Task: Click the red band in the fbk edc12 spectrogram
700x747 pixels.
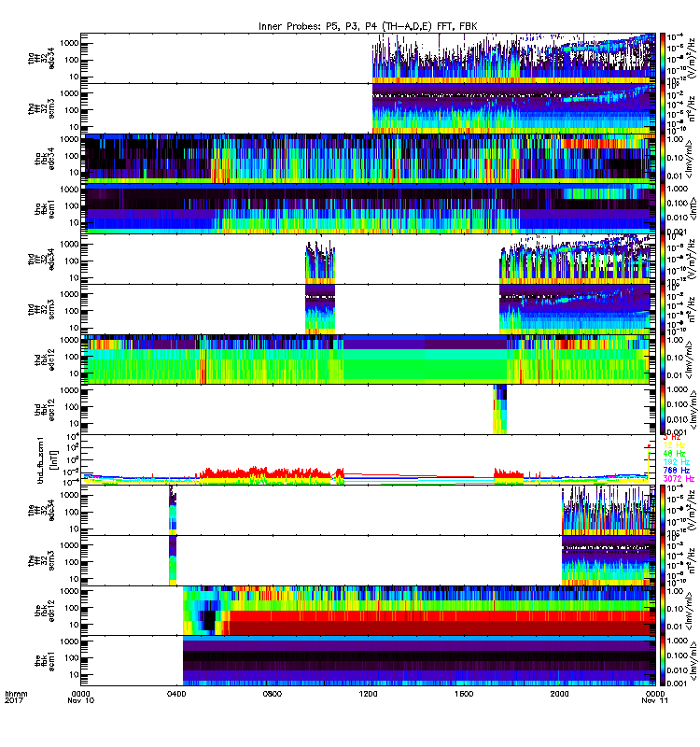Action: [441, 622]
